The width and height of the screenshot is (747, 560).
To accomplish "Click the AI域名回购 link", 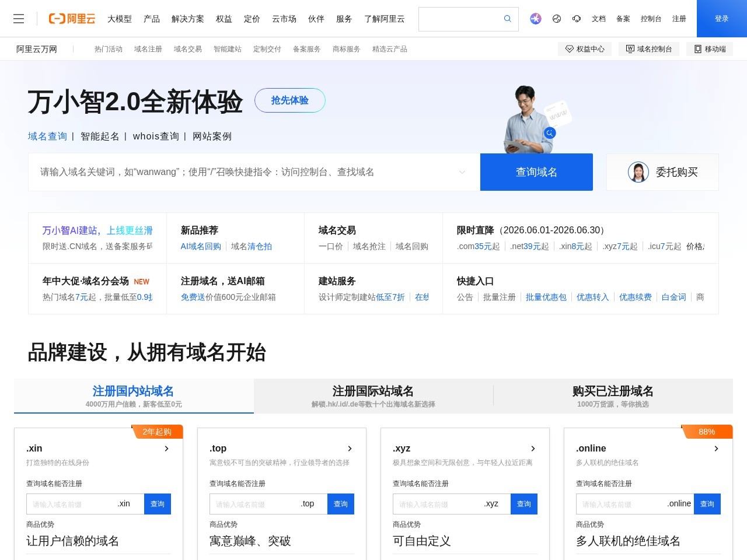I will pos(201,246).
